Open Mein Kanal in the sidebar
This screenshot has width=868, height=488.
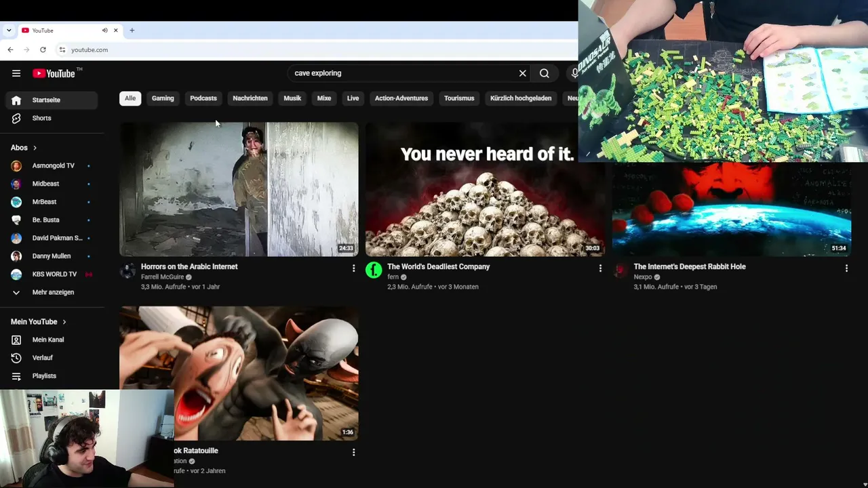52,340
